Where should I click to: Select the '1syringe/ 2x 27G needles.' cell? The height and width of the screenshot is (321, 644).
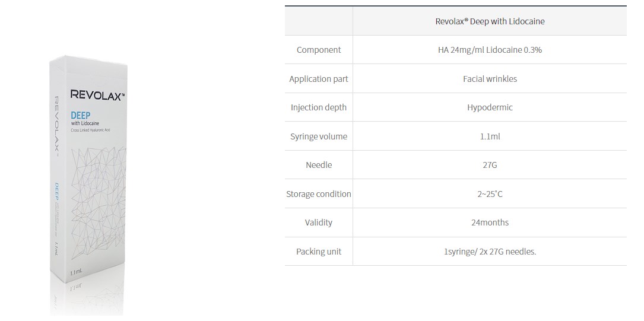489,252
